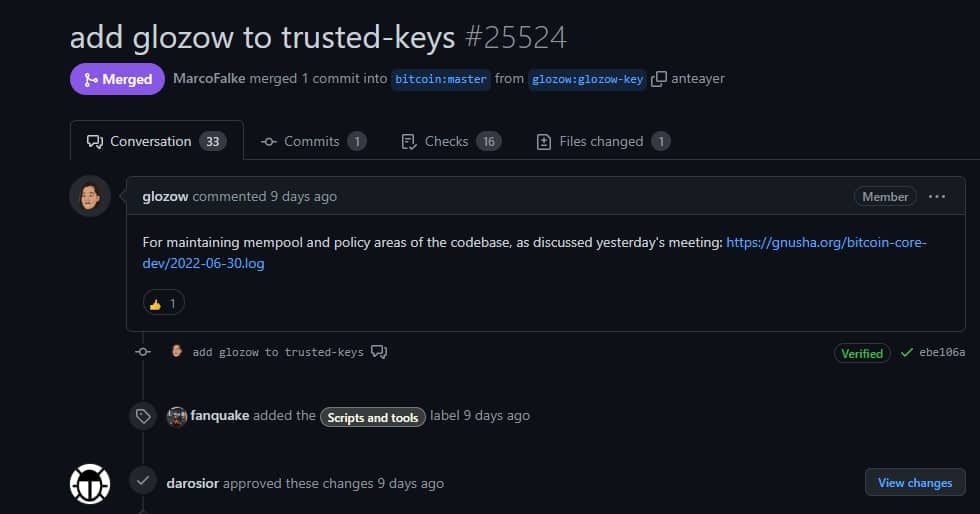
Task: Click the Verified signature badge
Action: pos(862,353)
